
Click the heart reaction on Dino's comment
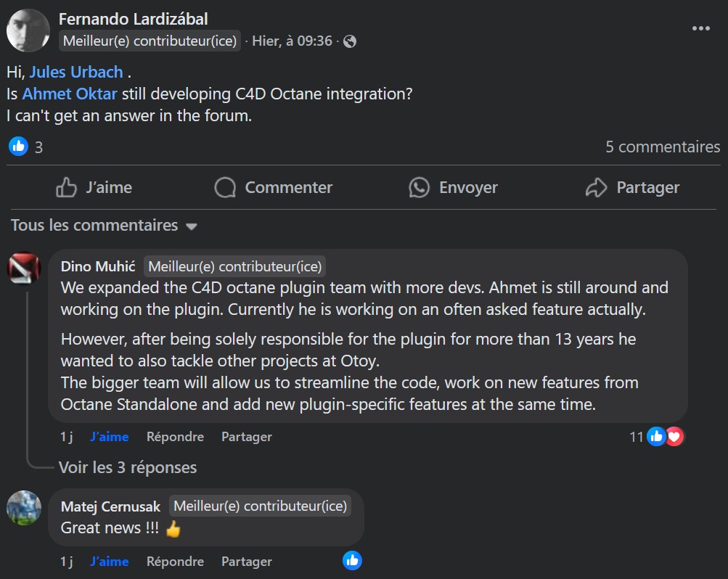click(x=675, y=437)
